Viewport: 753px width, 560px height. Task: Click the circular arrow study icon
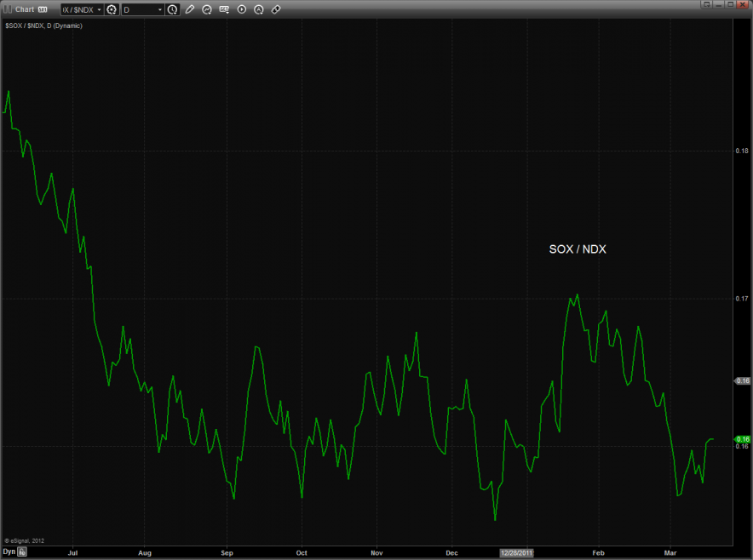pyautogui.click(x=207, y=9)
